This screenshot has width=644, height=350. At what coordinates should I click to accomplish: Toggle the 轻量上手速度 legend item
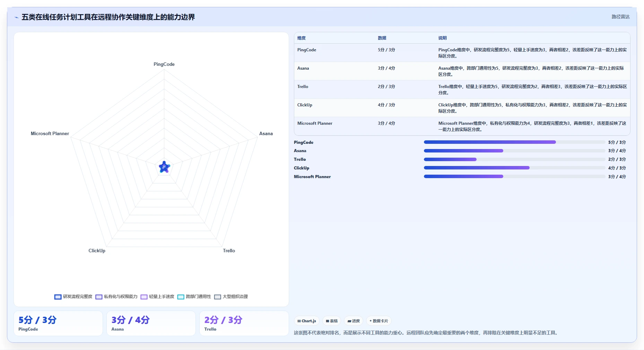pyautogui.click(x=157, y=297)
